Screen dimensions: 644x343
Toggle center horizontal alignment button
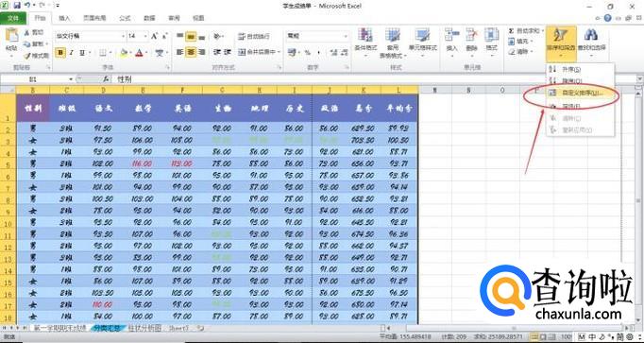click(x=191, y=53)
